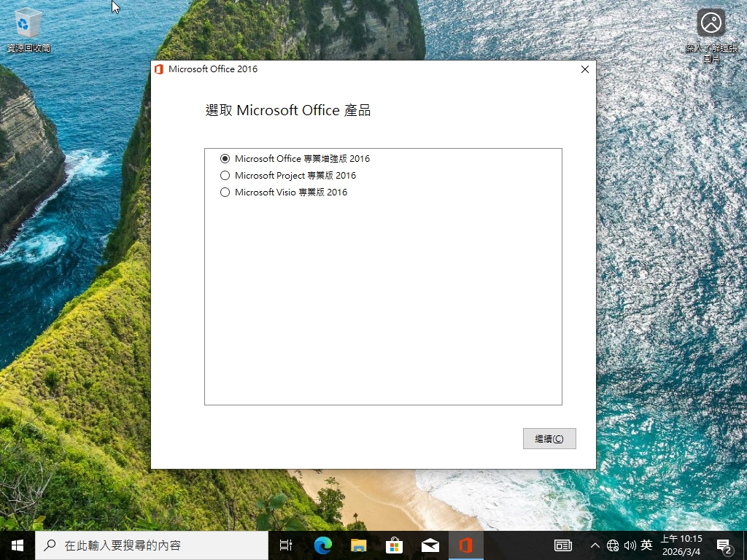
Task: Click the Office logo in title bar
Action: click(x=159, y=69)
